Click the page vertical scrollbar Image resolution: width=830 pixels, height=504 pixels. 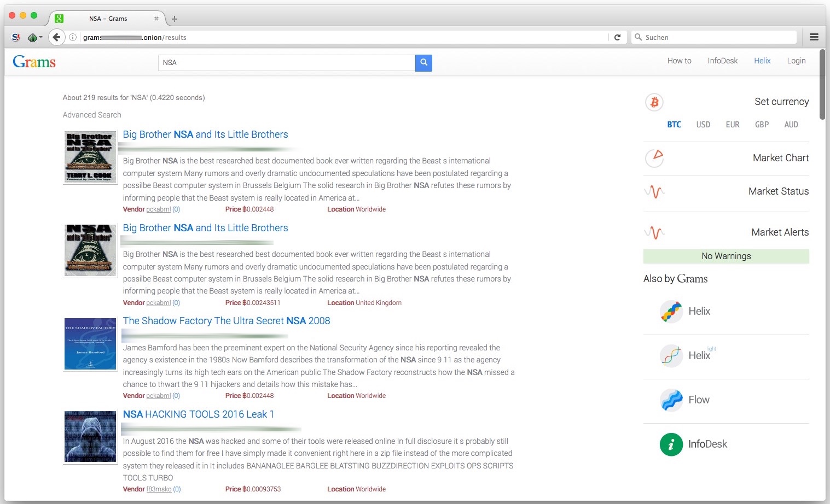pos(822,84)
